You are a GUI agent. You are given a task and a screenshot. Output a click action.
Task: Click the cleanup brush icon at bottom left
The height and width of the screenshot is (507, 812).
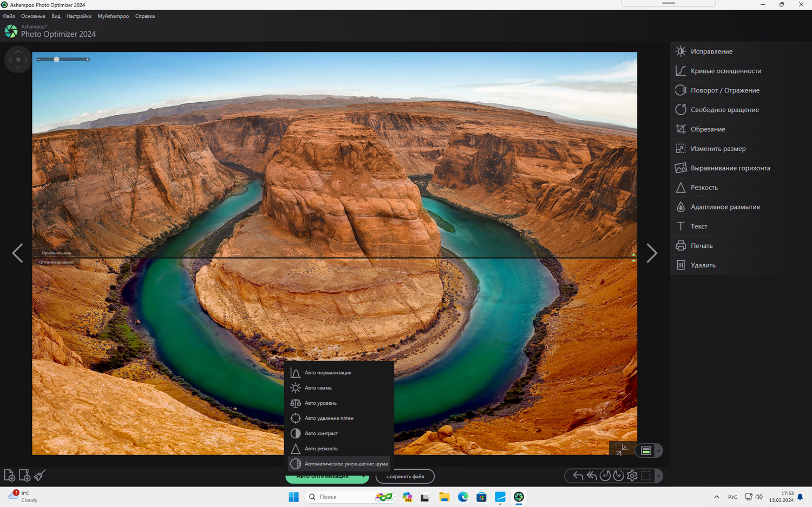40,476
